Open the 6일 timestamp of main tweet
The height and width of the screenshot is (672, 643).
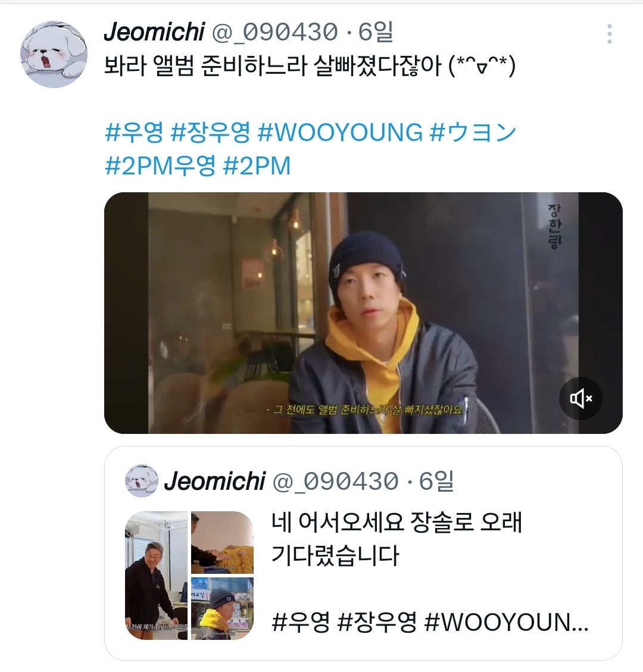point(376,32)
